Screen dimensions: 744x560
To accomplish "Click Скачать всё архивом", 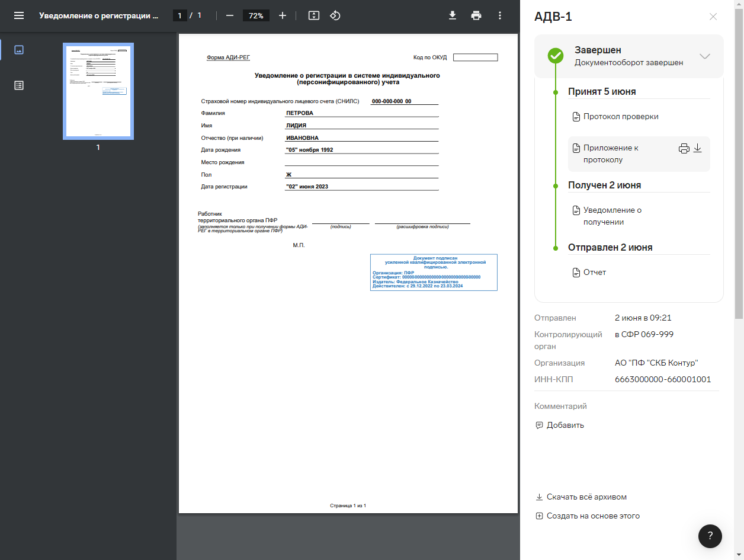I will (x=586, y=497).
